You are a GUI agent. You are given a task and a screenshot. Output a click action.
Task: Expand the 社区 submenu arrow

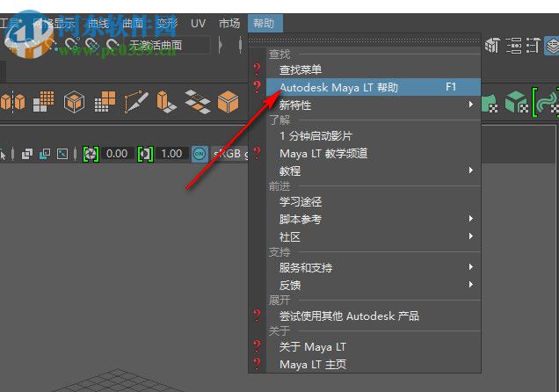[x=471, y=236]
